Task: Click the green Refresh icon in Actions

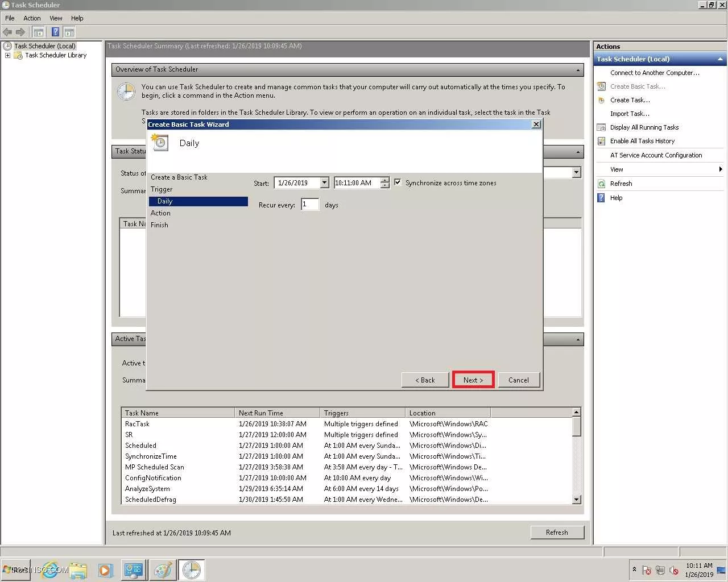Action: tap(601, 184)
